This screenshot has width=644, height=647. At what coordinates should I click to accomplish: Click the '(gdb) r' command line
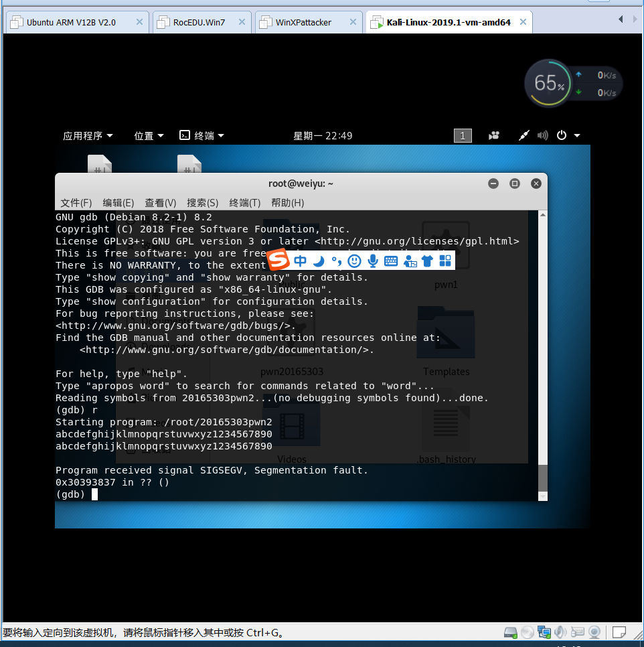tap(77, 410)
